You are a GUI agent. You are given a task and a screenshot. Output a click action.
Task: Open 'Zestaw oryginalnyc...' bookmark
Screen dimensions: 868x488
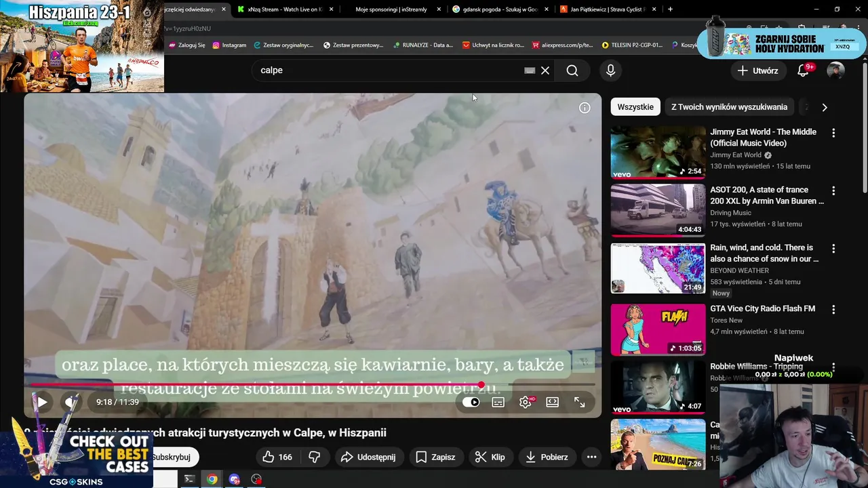click(x=283, y=45)
